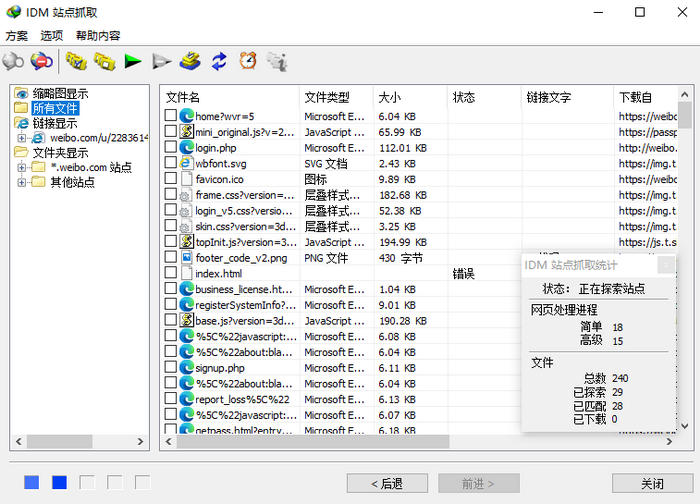Click the script icon beside topInit.js

coord(186,242)
